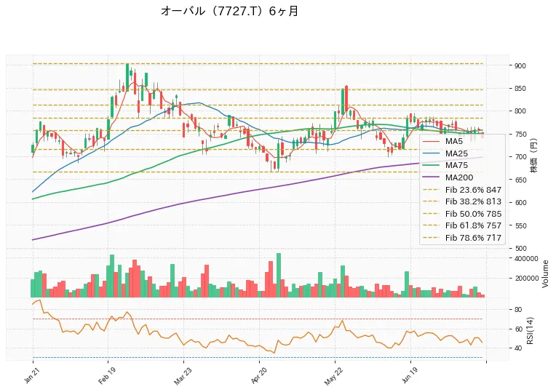The height and width of the screenshot is (392, 556).
Task: Click the Fib 78.6% 717 legend entry
Action: [462, 238]
